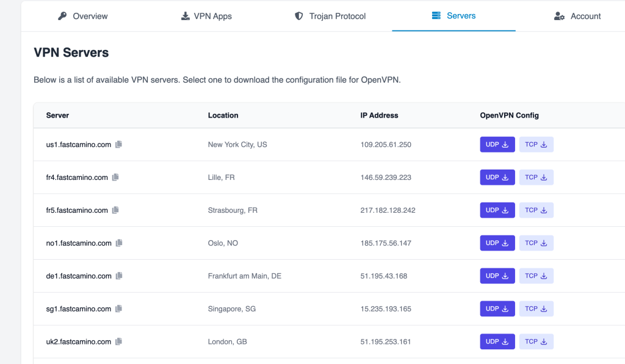Download UDP config for London server
This screenshot has height=364, width=625.
(497, 342)
